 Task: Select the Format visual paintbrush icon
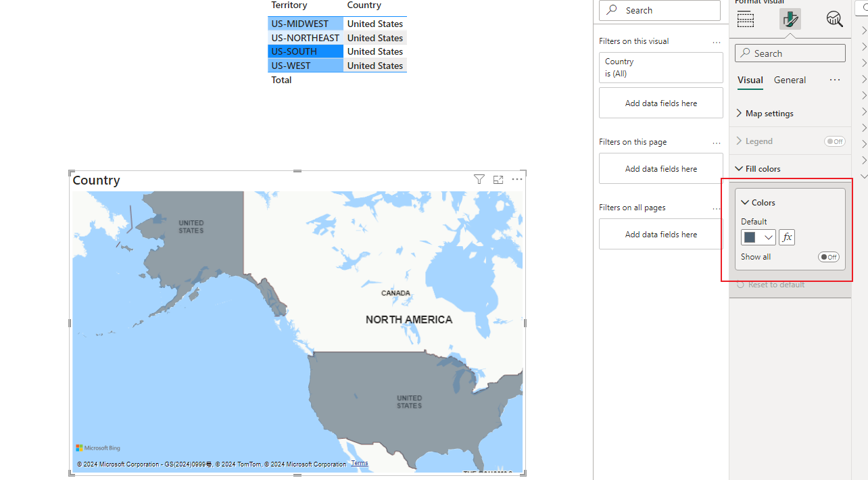790,19
